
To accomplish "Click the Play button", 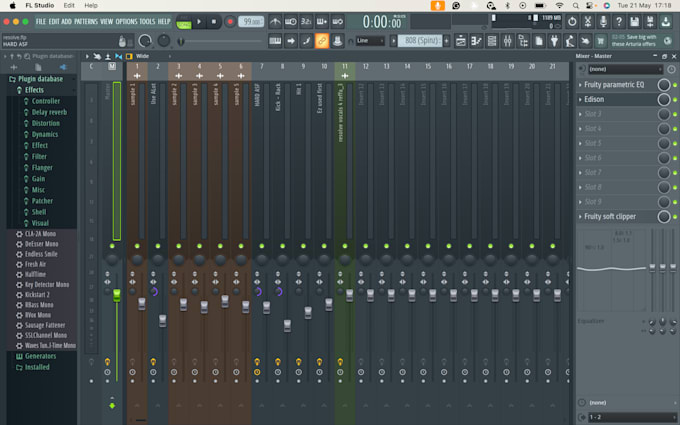I will 199,22.
